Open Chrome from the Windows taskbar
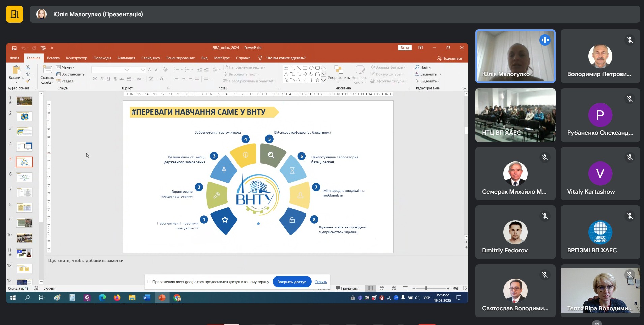Viewport: 644px width, 325px height. tap(177, 298)
